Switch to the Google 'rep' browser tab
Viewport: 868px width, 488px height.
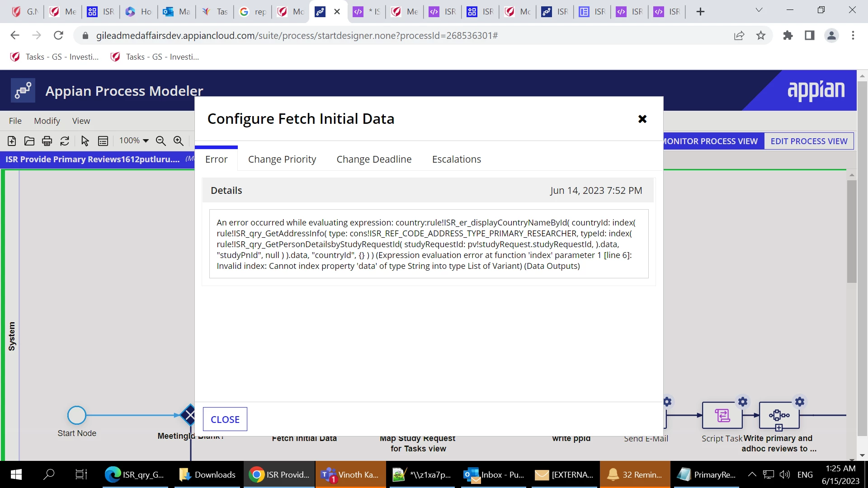[x=253, y=12]
